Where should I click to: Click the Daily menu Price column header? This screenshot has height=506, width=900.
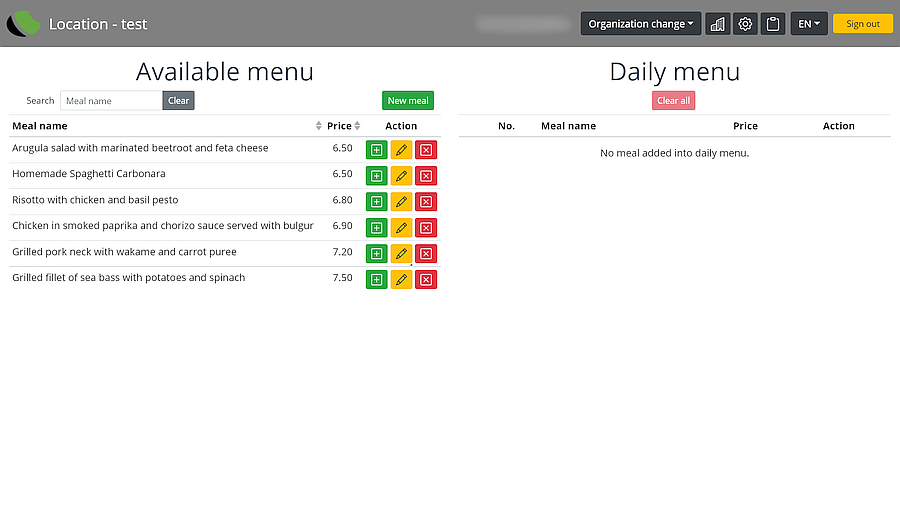tap(745, 126)
